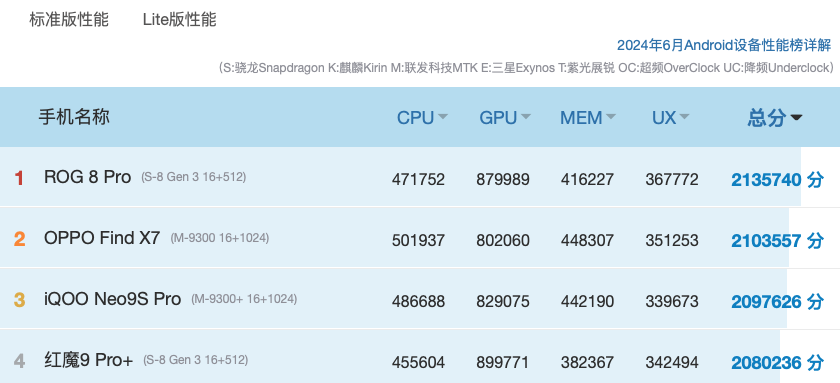Click ROG 8 Pro GPU score 879989
Viewport: 840px width, 383px height.
(x=502, y=179)
